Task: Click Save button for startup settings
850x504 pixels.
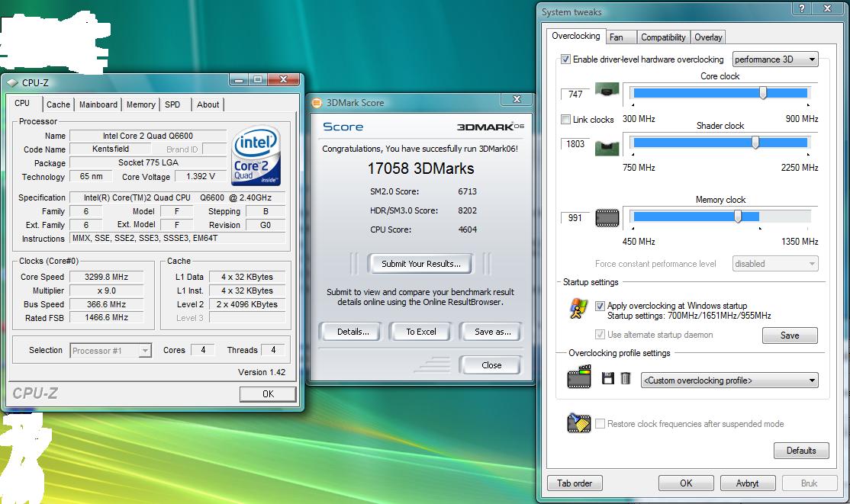Action: point(789,335)
